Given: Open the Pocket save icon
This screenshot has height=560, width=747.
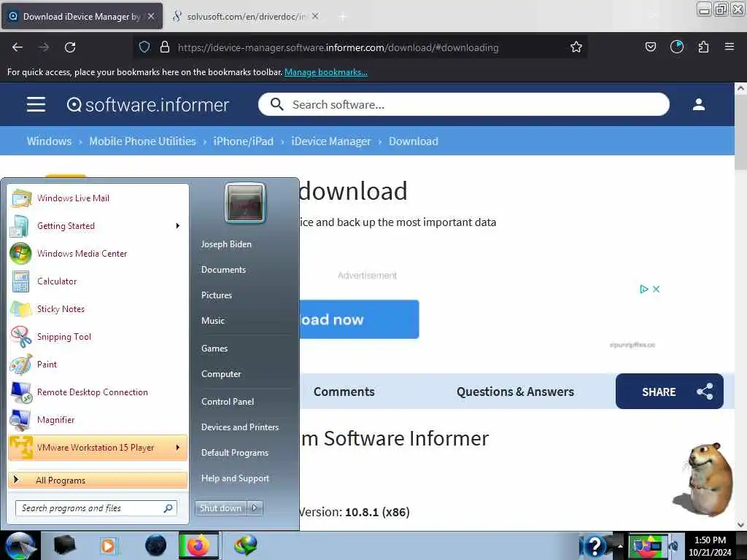Looking at the screenshot, I should coord(650,47).
